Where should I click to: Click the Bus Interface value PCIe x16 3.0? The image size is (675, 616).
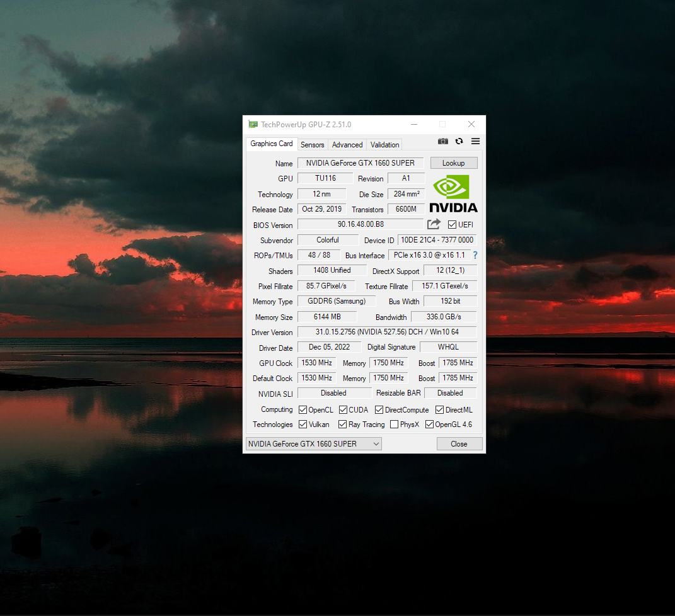429,255
